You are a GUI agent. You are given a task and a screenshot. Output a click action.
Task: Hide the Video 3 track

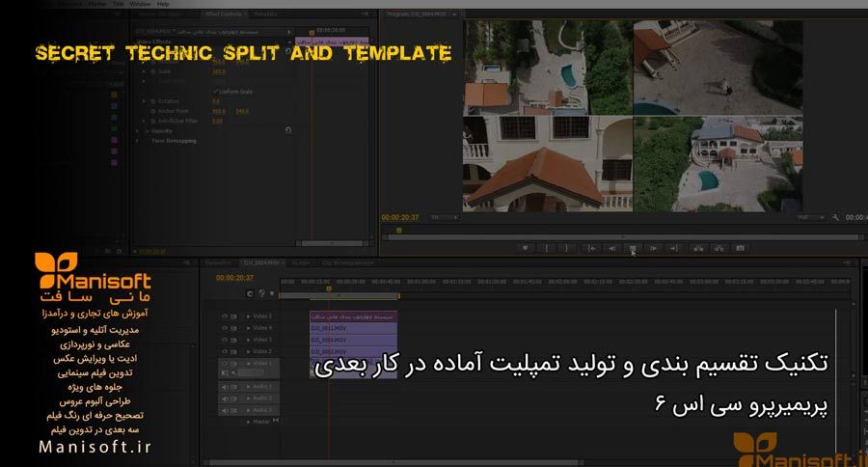225,340
